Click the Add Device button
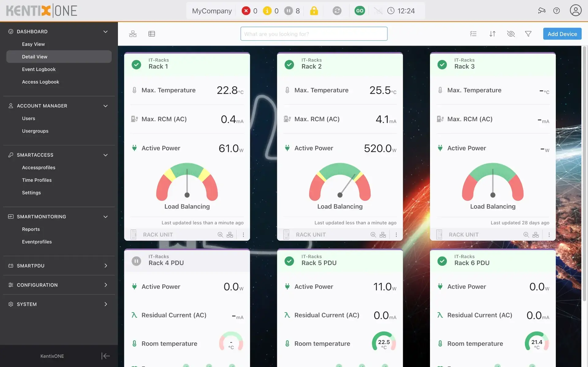The image size is (588, 367). point(562,34)
